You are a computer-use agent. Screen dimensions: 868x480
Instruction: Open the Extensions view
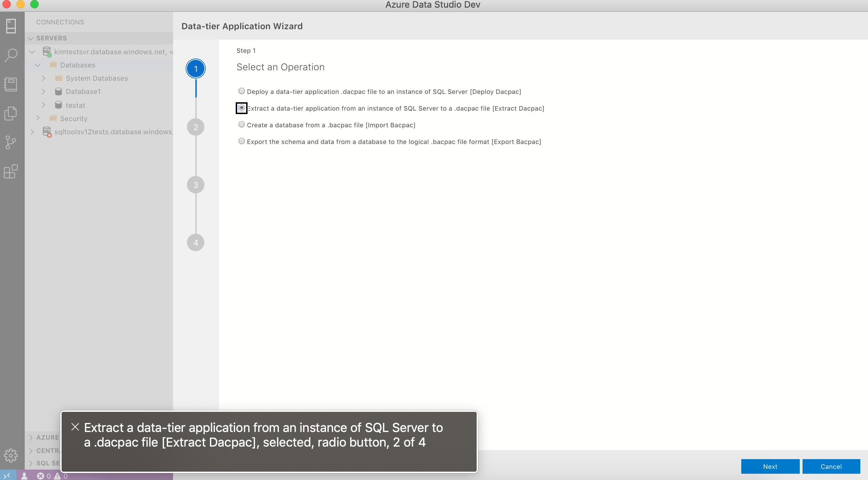11,171
